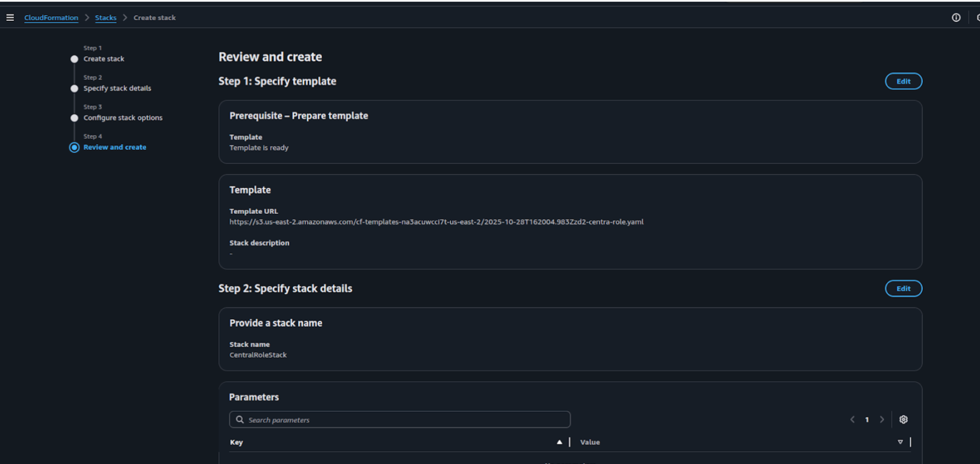
Task: Select Step 4 Review and create indicator
Action: click(74, 148)
